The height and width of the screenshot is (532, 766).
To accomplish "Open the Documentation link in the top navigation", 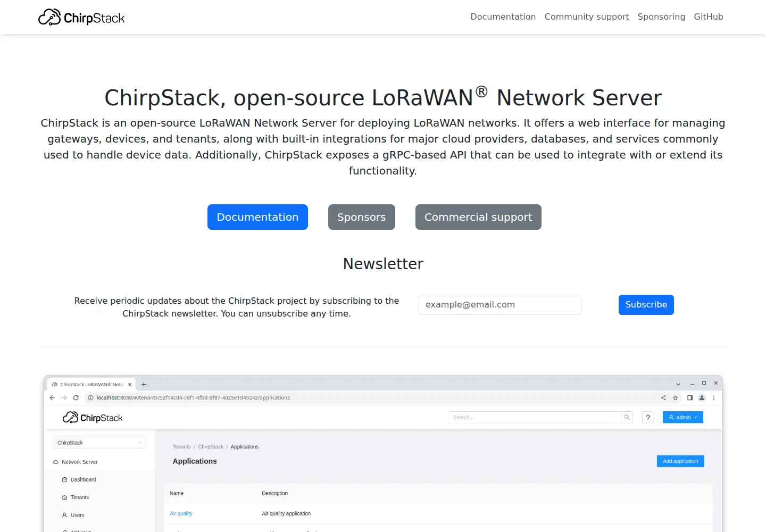I will click(x=503, y=16).
